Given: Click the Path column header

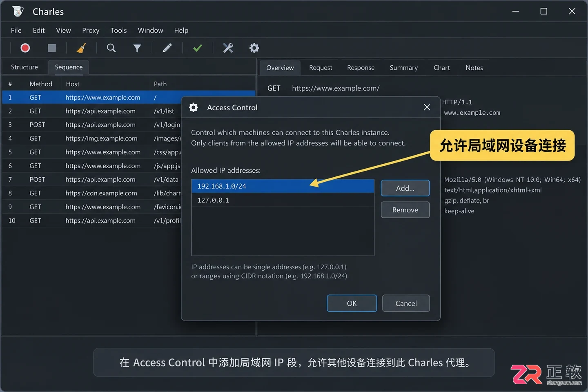Looking at the screenshot, I should pyautogui.click(x=160, y=84).
